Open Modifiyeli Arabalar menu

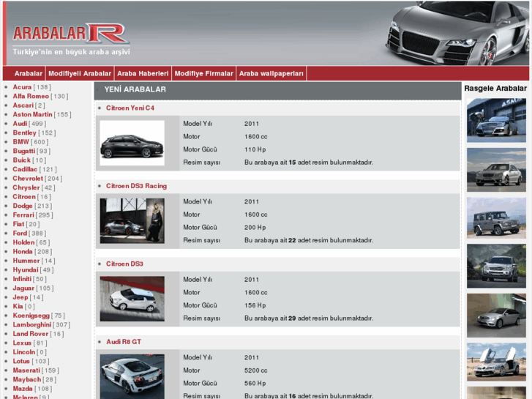80,74
